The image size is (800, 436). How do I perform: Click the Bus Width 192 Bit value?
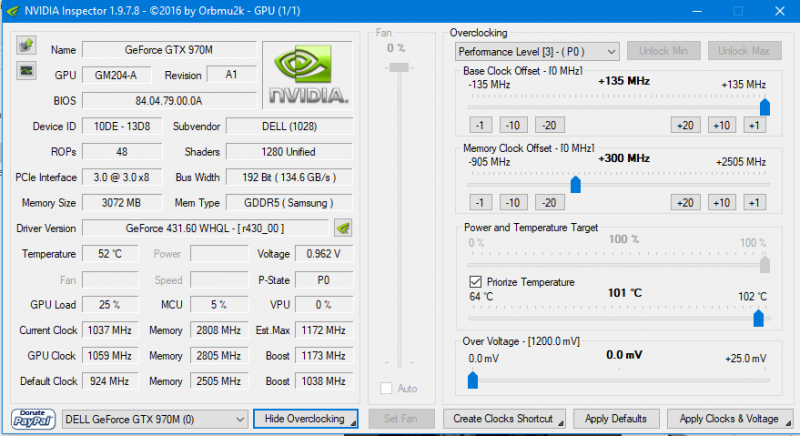click(x=289, y=177)
